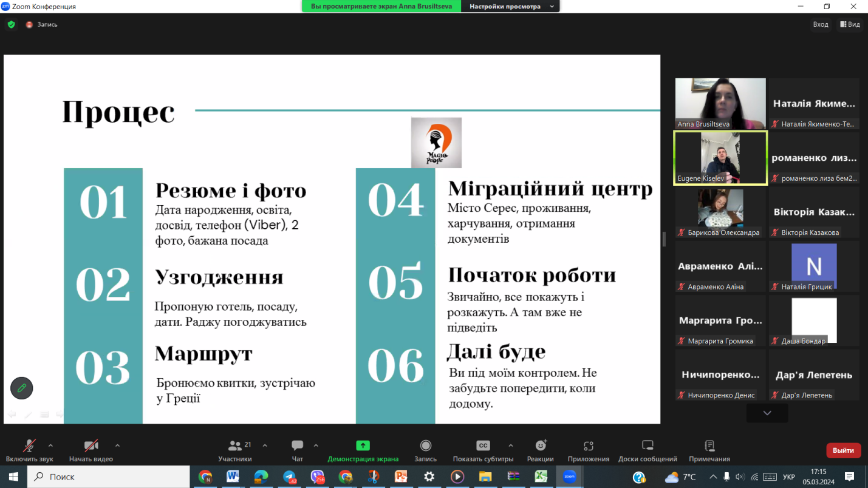Unmute microphone (Включить звук)

click(x=29, y=446)
